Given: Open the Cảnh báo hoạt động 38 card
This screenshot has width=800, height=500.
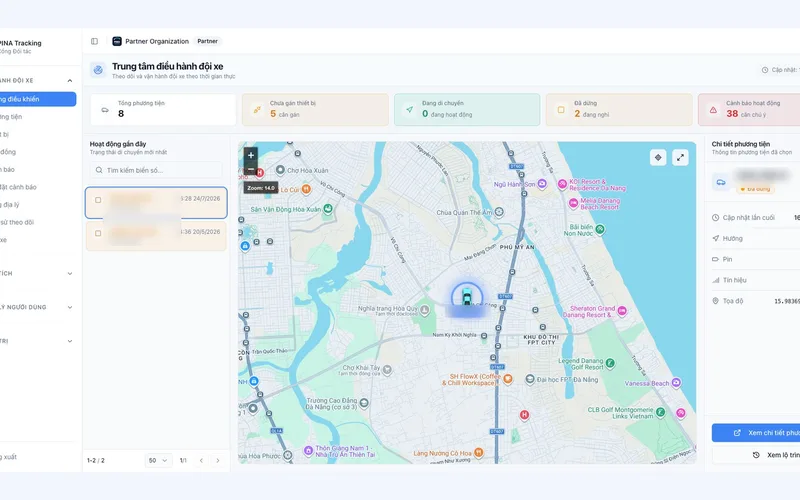Looking at the screenshot, I should coord(749,110).
